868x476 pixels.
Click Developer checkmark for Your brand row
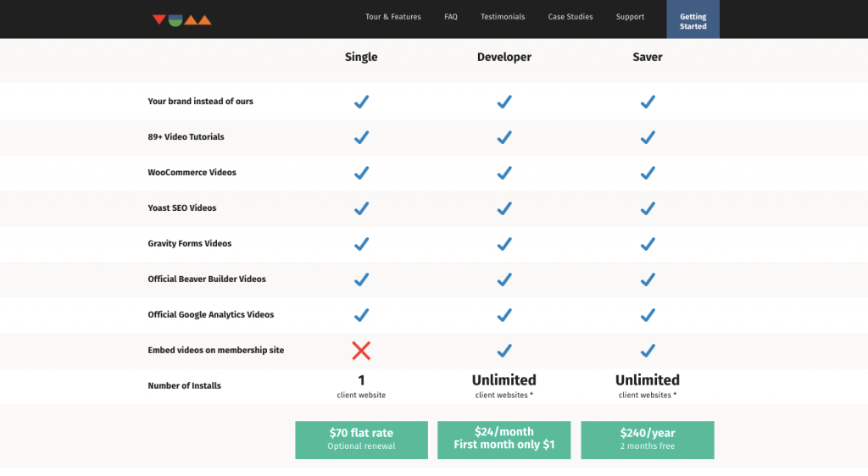click(504, 102)
